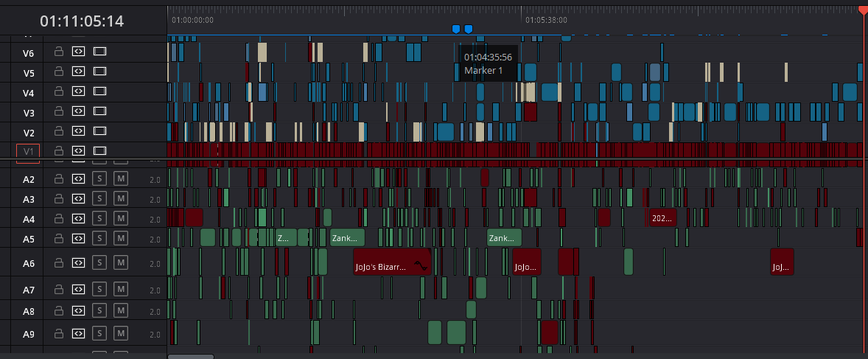Solo audio track A6
Image resolution: width=868 pixels, height=359 pixels.
point(99,263)
